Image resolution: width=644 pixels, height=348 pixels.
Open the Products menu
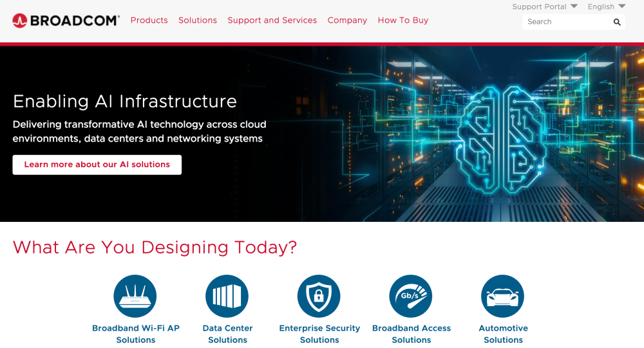pyautogui.click(x=149, y=20)
